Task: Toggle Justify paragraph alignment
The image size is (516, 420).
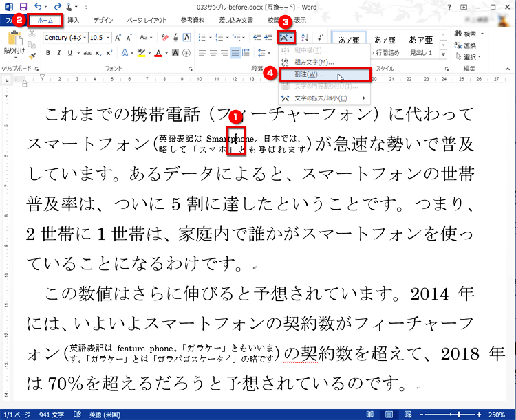Action: (x=235, y=53)
